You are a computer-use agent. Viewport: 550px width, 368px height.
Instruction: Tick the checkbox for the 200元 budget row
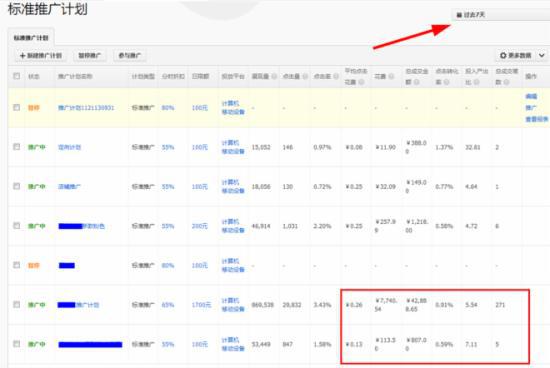point(16,226)
